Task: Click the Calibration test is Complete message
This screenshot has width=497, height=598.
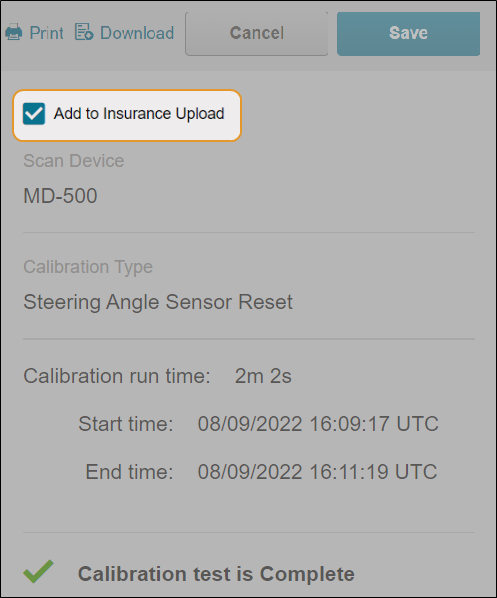Action: [216, 574]
